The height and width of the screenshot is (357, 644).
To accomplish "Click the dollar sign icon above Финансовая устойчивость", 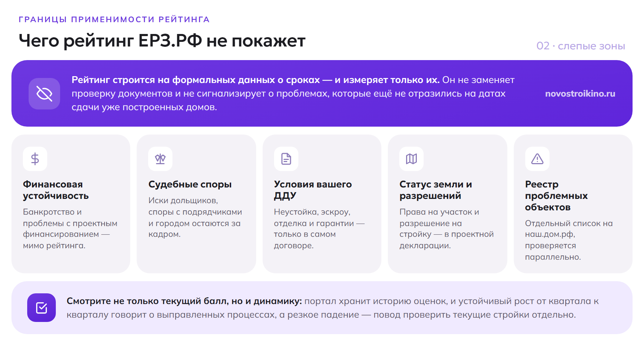I will [x=35, y=159].
